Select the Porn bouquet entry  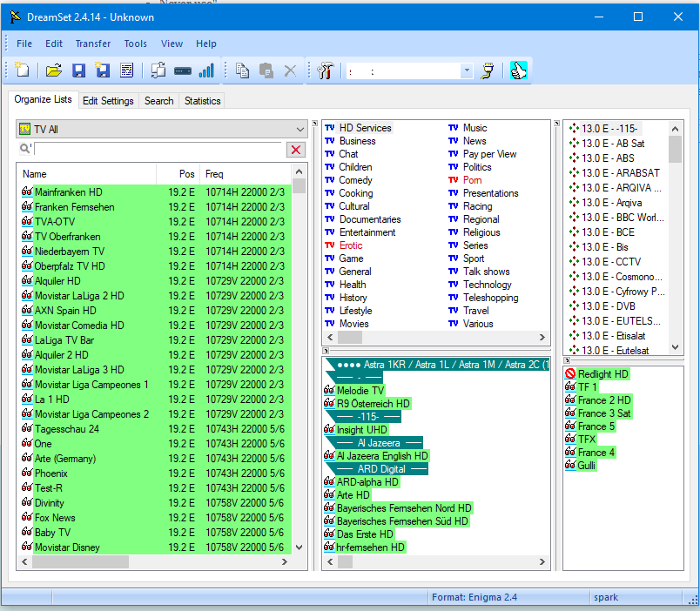point(472,180)
